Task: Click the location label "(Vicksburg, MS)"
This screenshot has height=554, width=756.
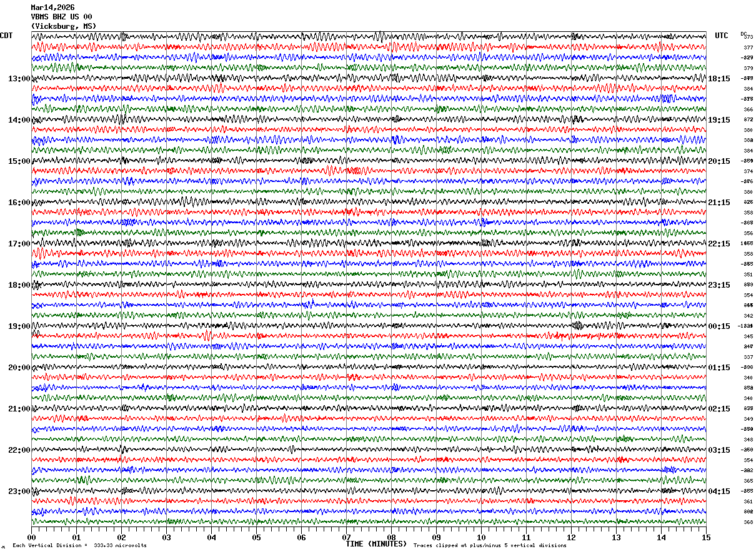Action: click(64, 26)
